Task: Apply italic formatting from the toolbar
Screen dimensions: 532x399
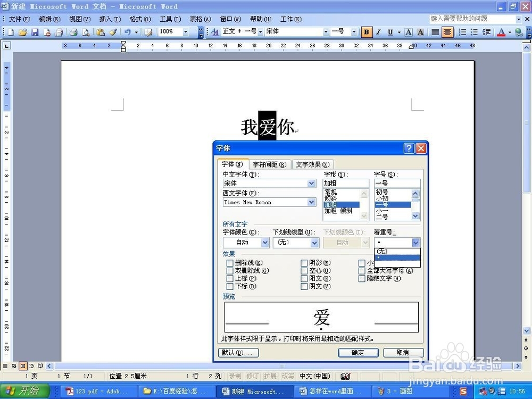Action: pos(378,32)
